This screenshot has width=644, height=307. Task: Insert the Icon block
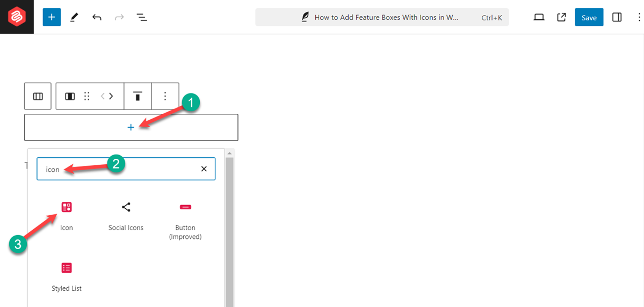pos(67,215)
